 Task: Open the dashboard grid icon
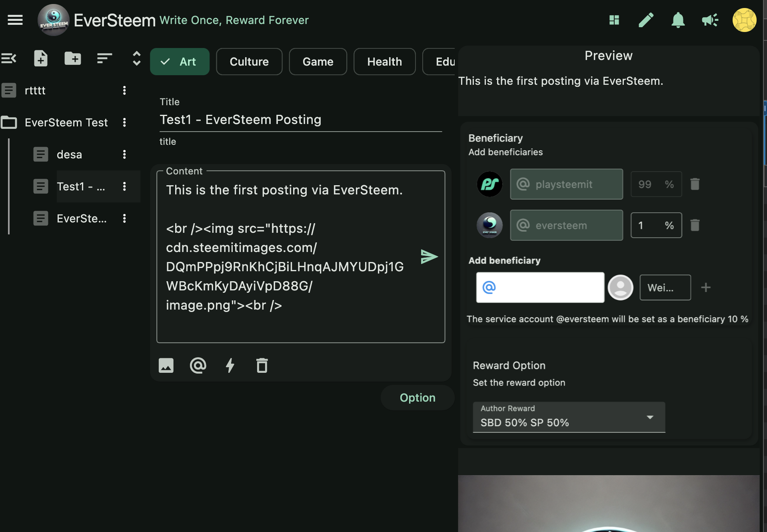pyautogui.click(x=614, y=20)
